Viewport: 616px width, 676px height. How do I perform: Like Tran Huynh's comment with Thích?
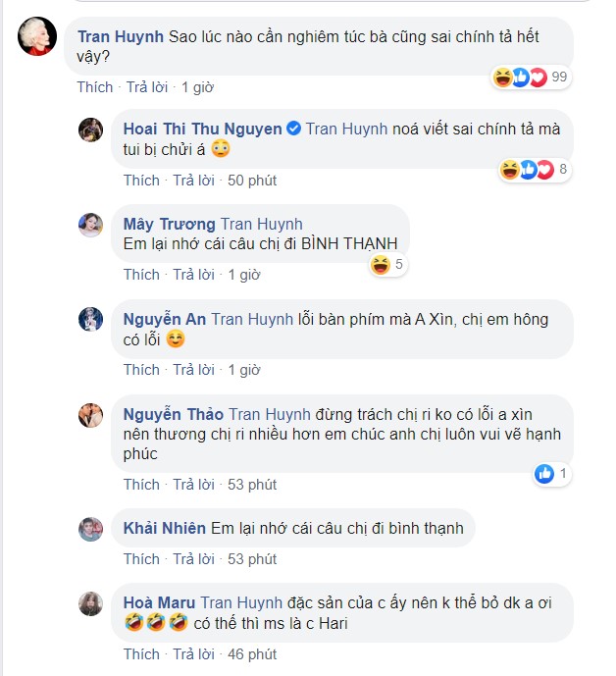pos(95,87)
